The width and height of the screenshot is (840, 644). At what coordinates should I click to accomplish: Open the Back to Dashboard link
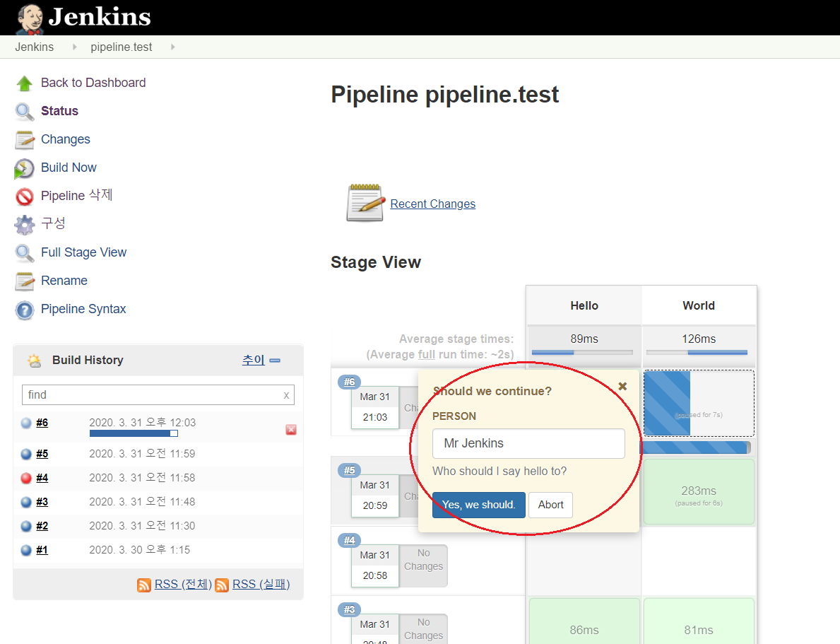pyautogui.click(x=93, y=83)
